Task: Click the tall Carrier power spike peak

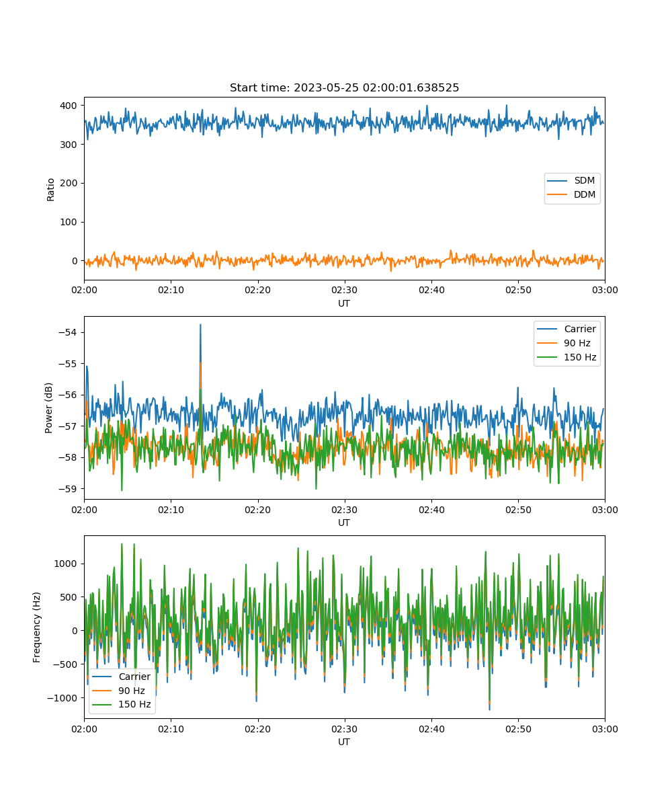Action: click(x=200, y=325)
